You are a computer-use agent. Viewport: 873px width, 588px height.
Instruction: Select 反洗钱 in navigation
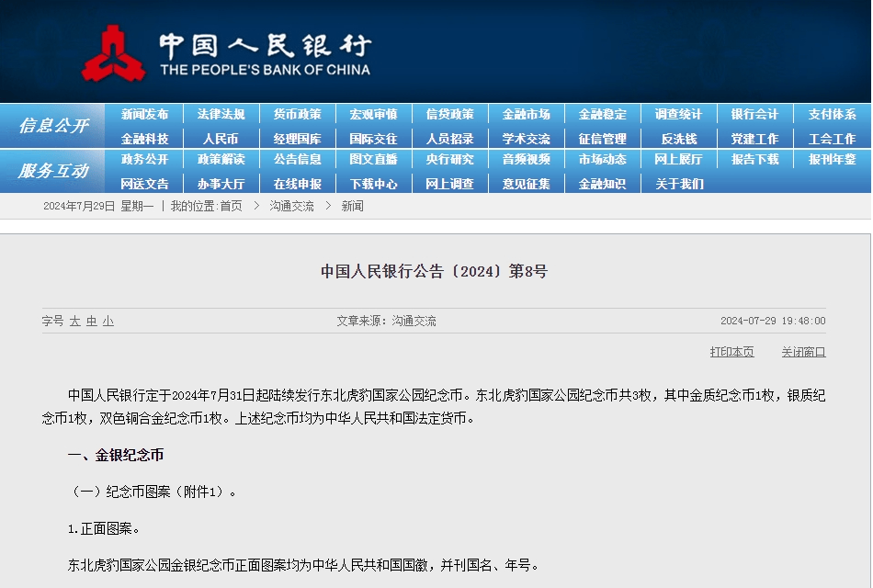click(679, 139)
